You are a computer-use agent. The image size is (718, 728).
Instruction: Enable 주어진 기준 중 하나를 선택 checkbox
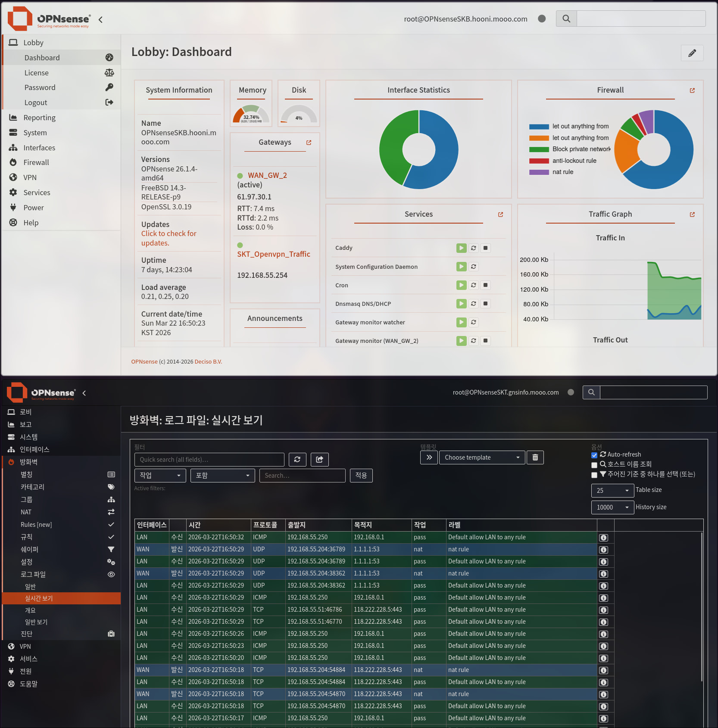(594, 475)
